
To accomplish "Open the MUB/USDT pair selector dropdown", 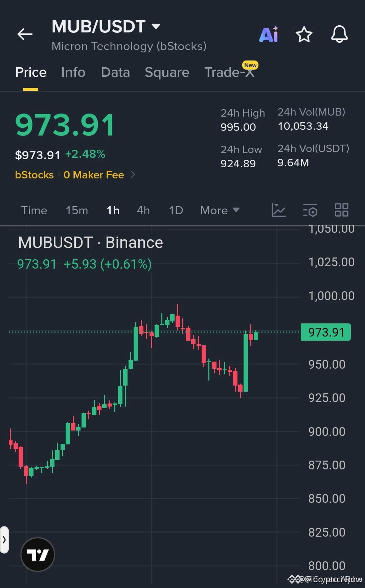I will pyautogui.click(x=106, y=27).
